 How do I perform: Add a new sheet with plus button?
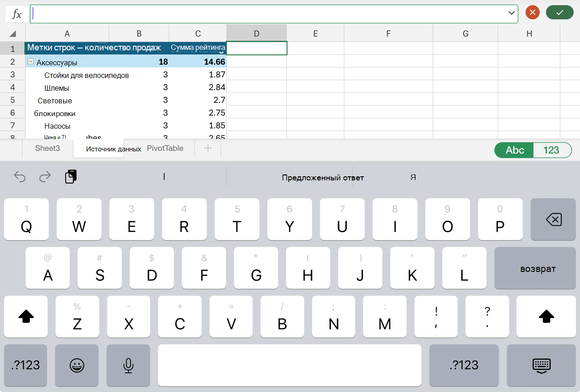(x=208, y=148)
